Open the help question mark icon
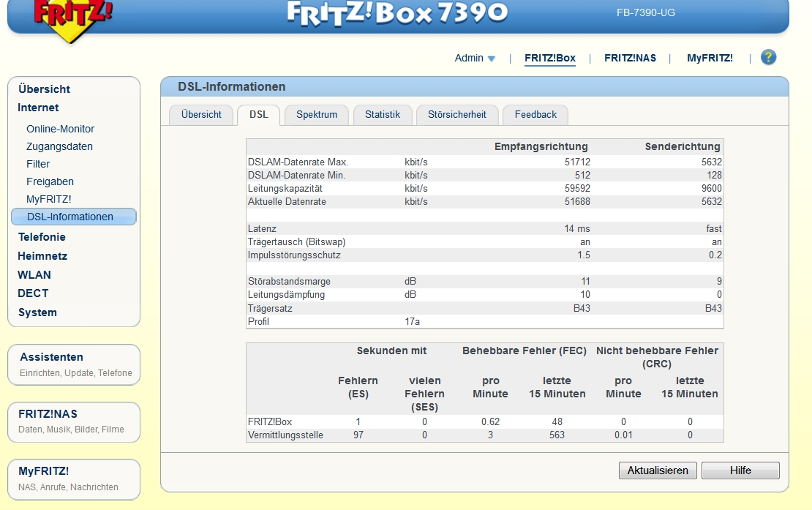 point(768,58)
